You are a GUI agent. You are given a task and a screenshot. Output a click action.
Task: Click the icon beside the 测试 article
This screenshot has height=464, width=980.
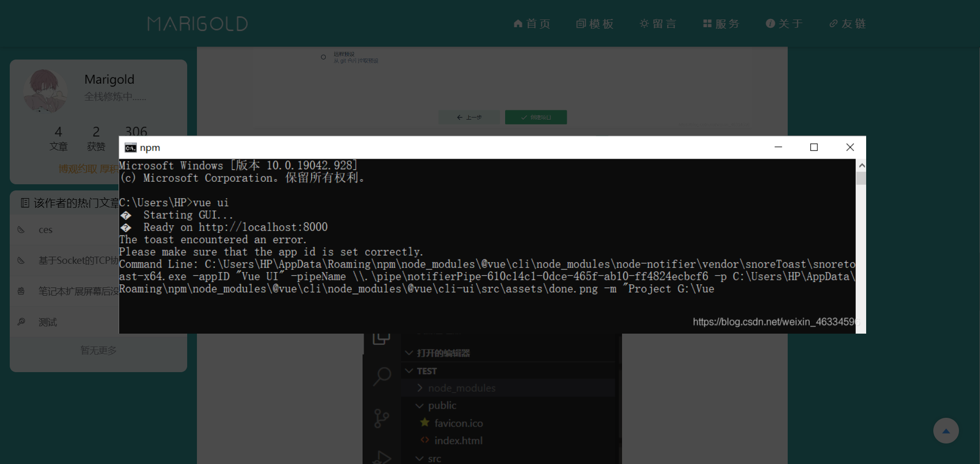(x=21, y=322)
